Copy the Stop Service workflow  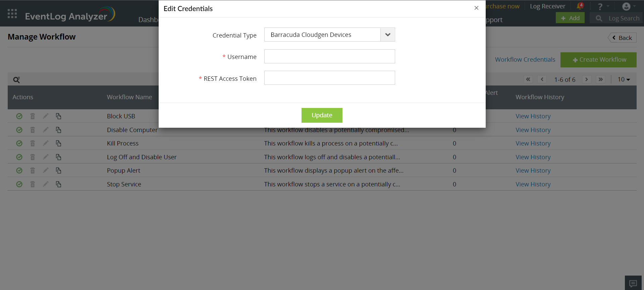click(58, 184)
